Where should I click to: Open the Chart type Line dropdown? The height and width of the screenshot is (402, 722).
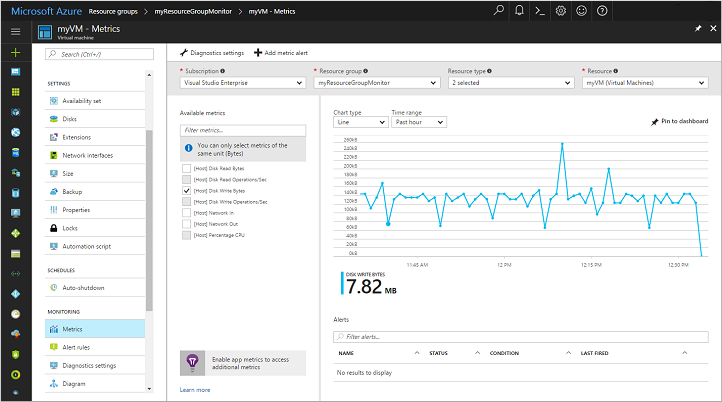pos(361,122)
